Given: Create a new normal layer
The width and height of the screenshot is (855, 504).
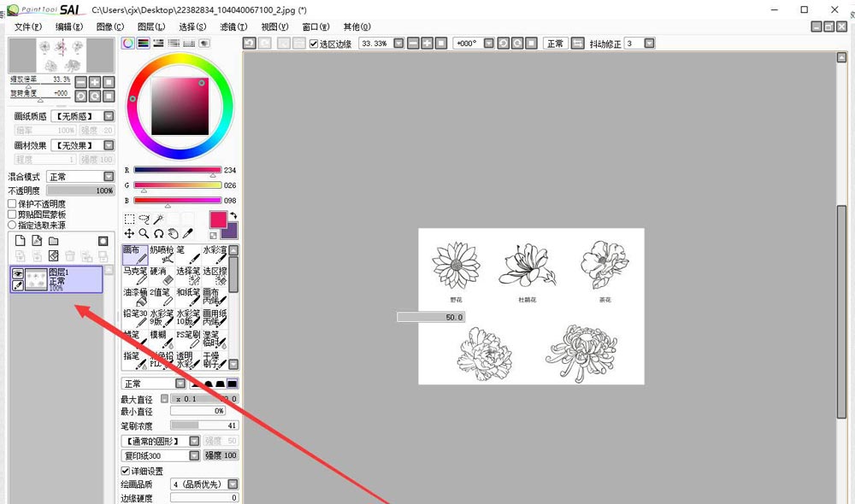Looking at the screenshot, I should 21,241.
